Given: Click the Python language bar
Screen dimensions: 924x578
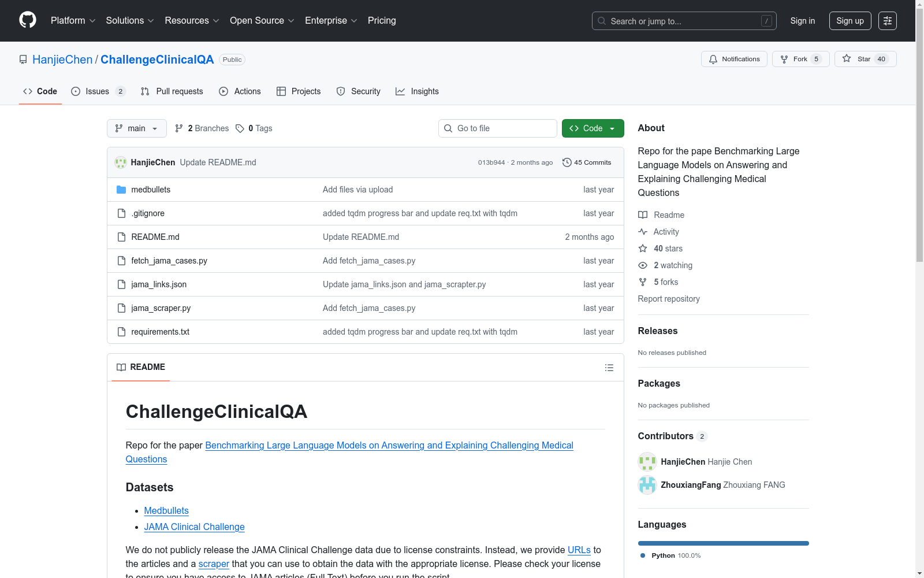Looking at the screenshot, I should tap(724, 543).
